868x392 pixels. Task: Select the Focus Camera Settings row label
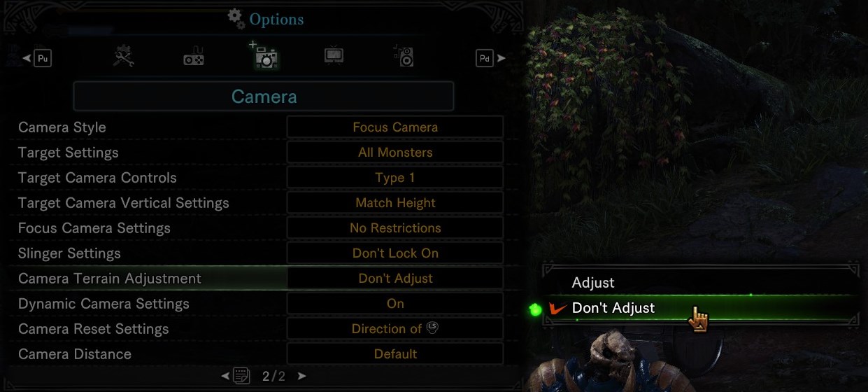pyautogui.click(x=94, y=228)
